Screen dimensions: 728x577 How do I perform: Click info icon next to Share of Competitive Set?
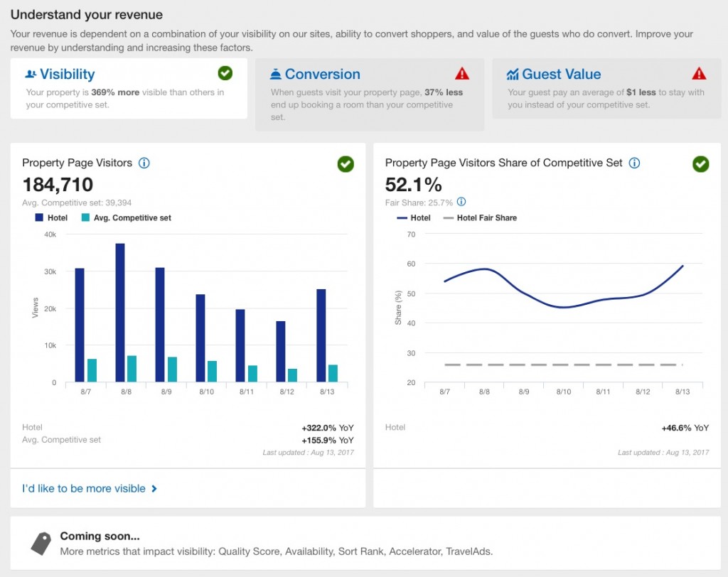coord(634,163)
